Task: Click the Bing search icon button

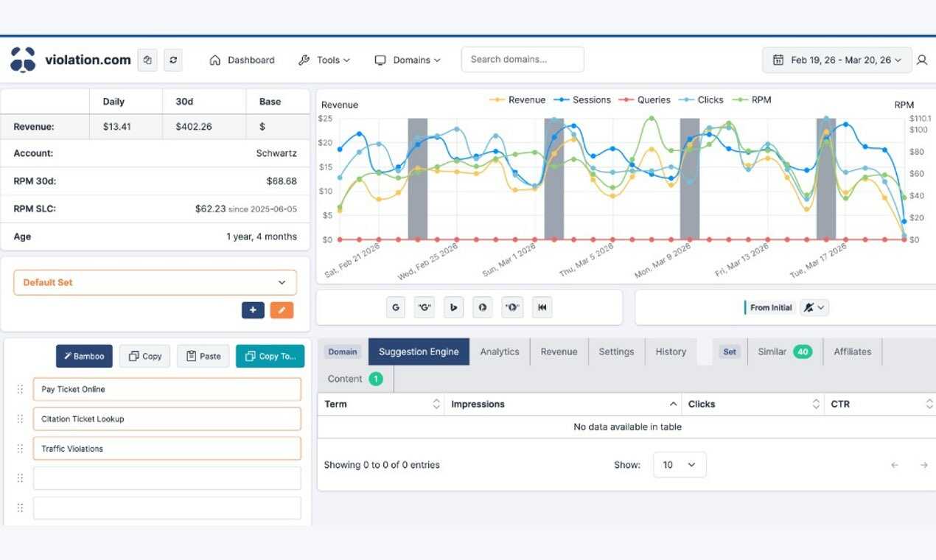Action: pos(453,307)
